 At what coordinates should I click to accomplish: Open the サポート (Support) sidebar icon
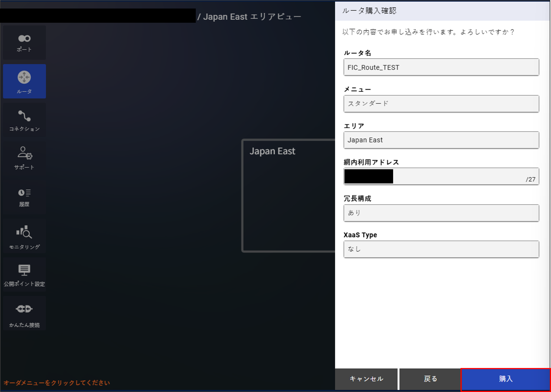point(24,158)
